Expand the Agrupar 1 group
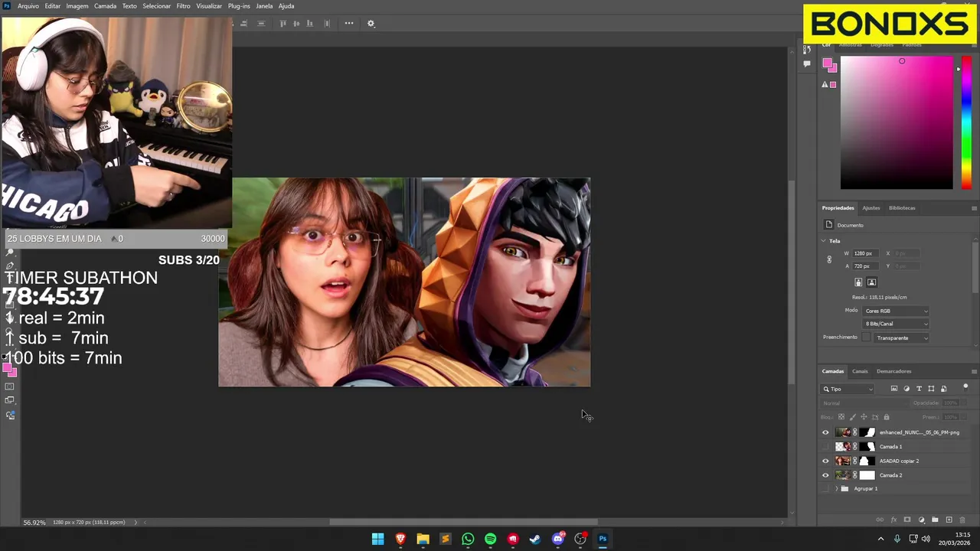The height and width of the screenshot is (551, 980). pos(836,489)
